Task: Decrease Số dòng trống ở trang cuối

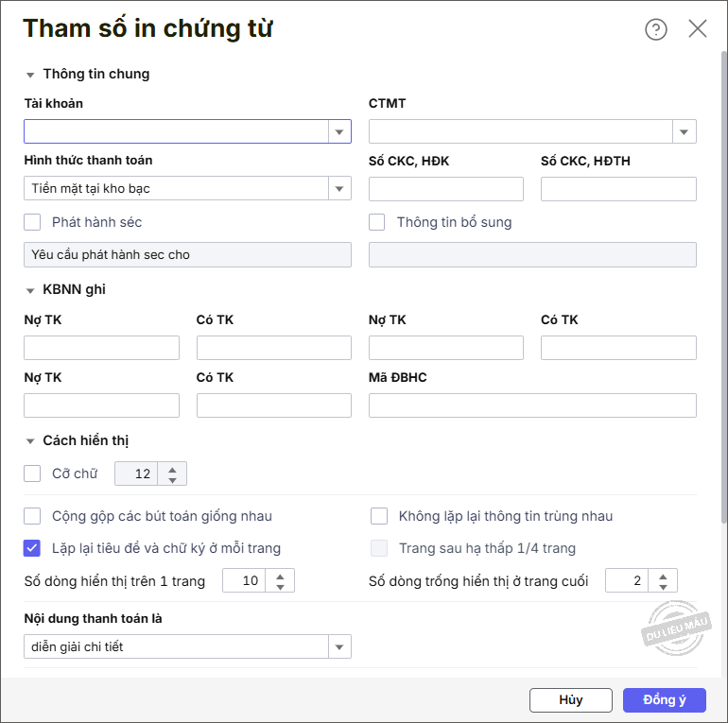Action: click(x=663, y=587)
